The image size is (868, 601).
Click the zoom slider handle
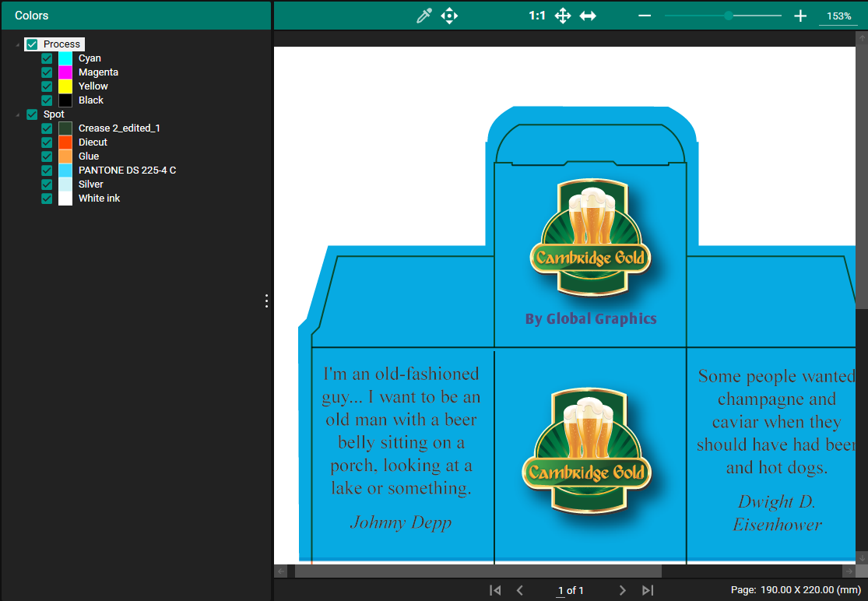pyautogui.click(x=728, y=16)
